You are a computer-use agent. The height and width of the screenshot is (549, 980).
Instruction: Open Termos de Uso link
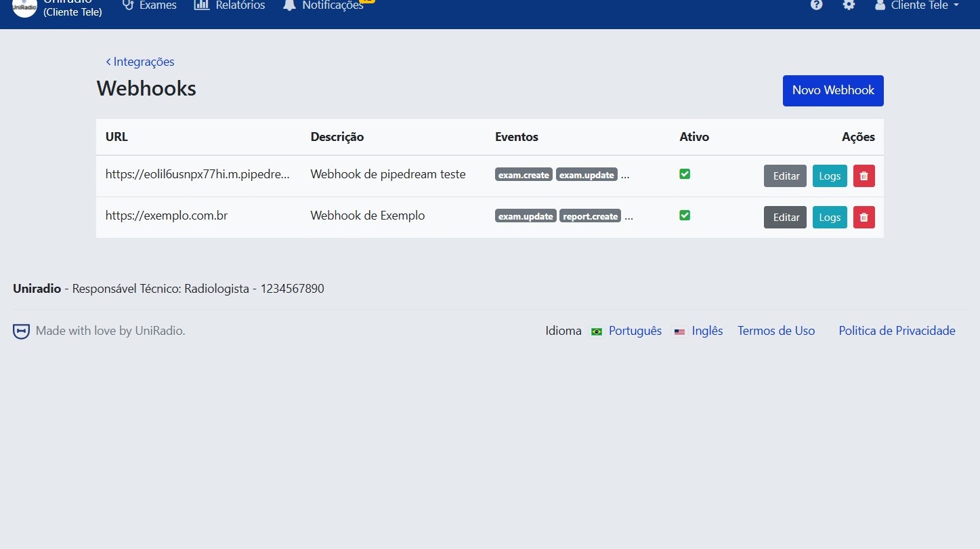[x=776, y=331]
